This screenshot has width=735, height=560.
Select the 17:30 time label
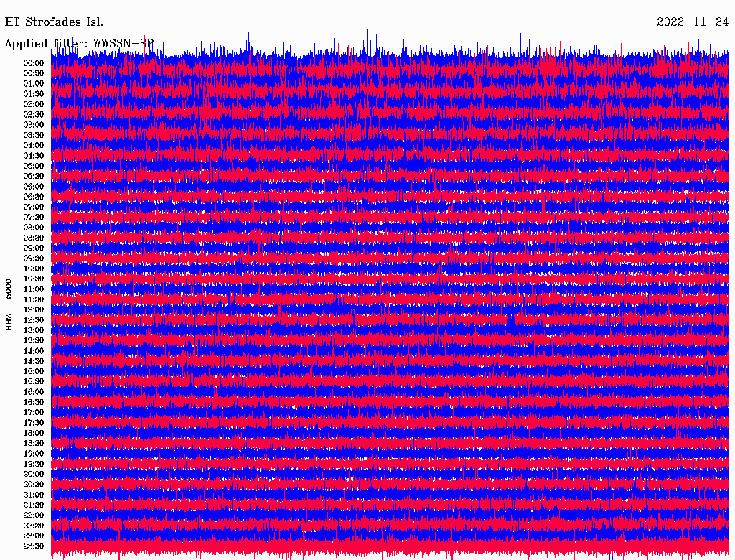pyautogui.click(x=34, y=423)
